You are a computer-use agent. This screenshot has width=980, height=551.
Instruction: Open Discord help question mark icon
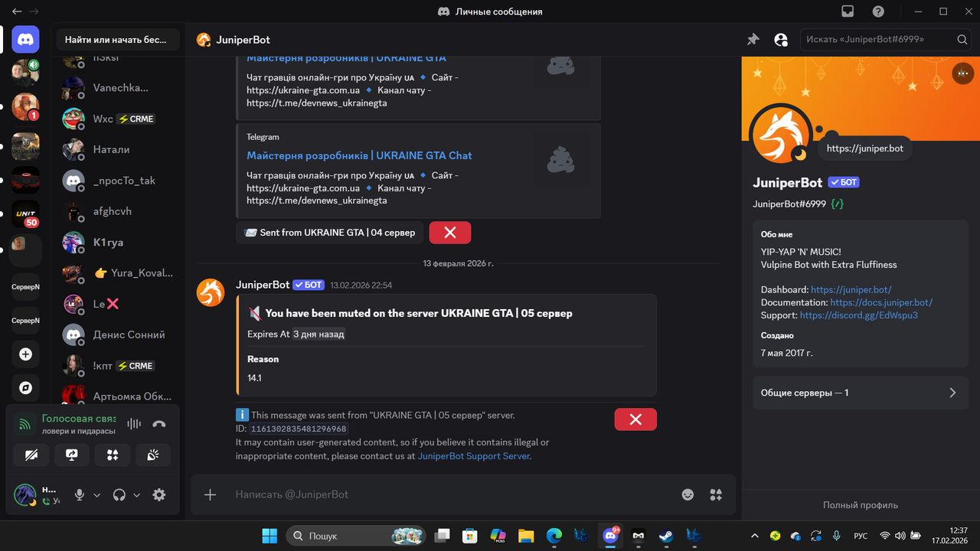click(x=878, y=11)
